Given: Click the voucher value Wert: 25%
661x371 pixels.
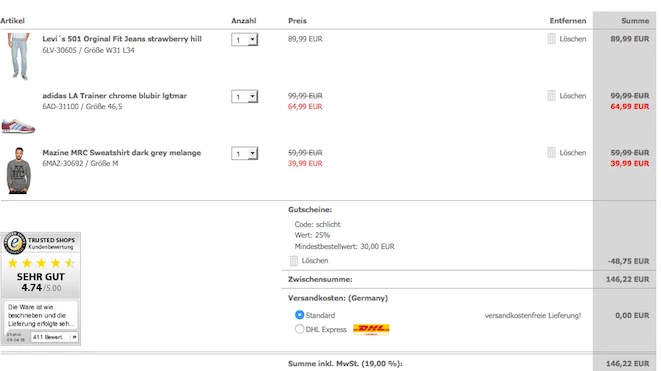Looking at the screenshot, I should click(x=312, y=235).
